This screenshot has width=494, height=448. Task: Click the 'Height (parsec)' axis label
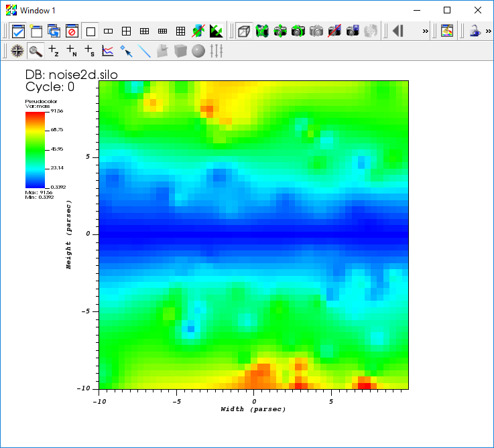point(68,234)
